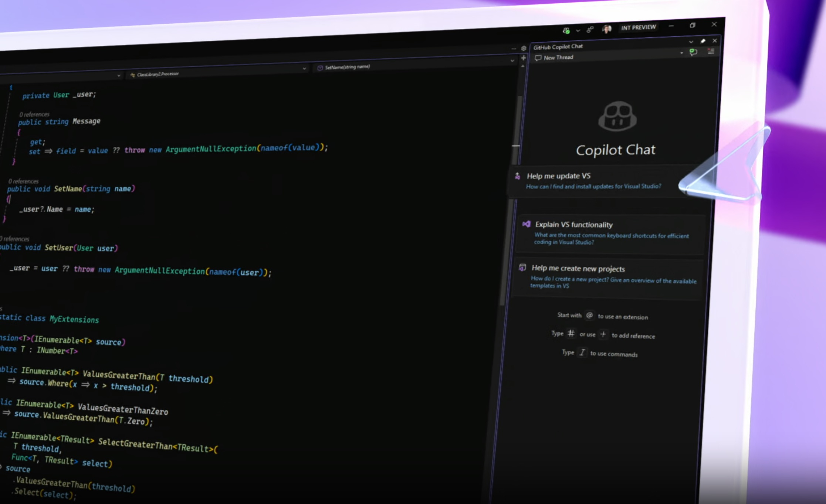
Task: Click the INT PREVIEW badge in the title bar
Action: (x=639, y=27)
